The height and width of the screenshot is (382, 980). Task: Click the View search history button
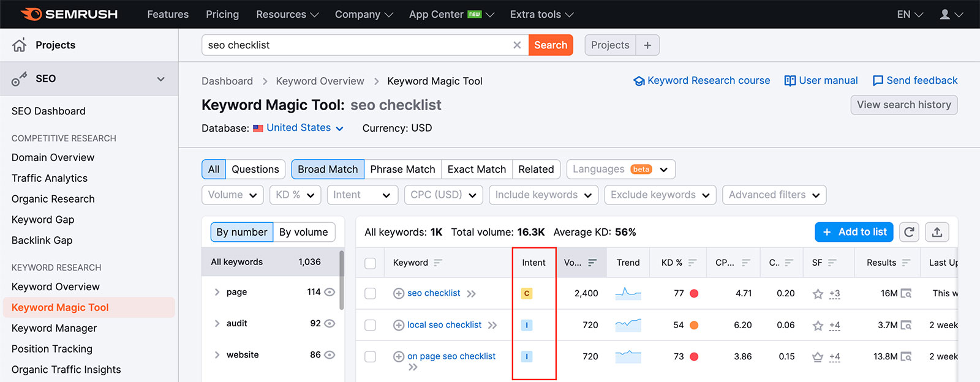tap(904, 105)
